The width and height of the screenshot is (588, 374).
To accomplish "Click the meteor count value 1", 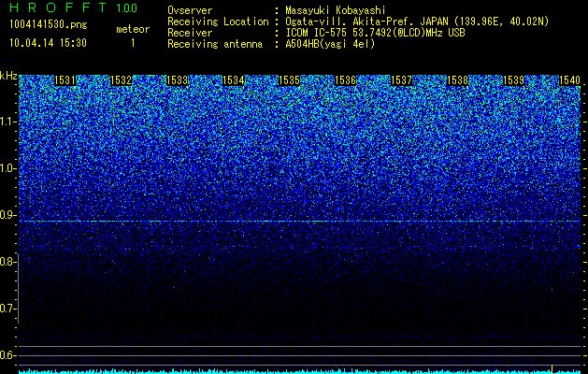I will [x=133, y=43].
